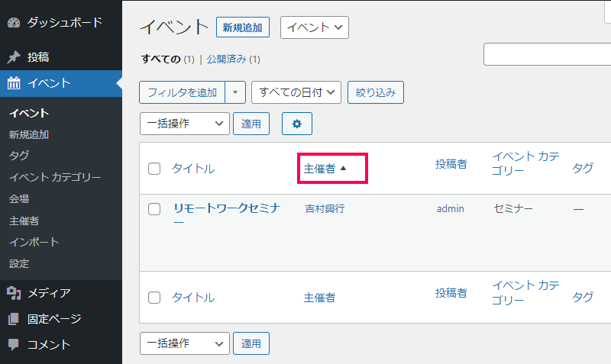
Task: Open the イベント dropdown beside 新規追加
Action: pyautogui.click(x=315, y=27)
